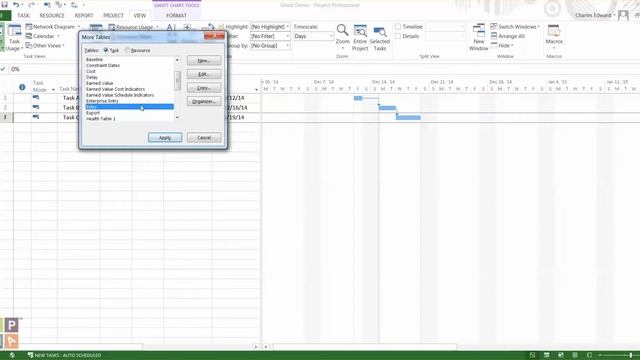Viewport: 640px width, 360px height.
Task: Click task mode icon in row 2
Action: click(36, 107)
